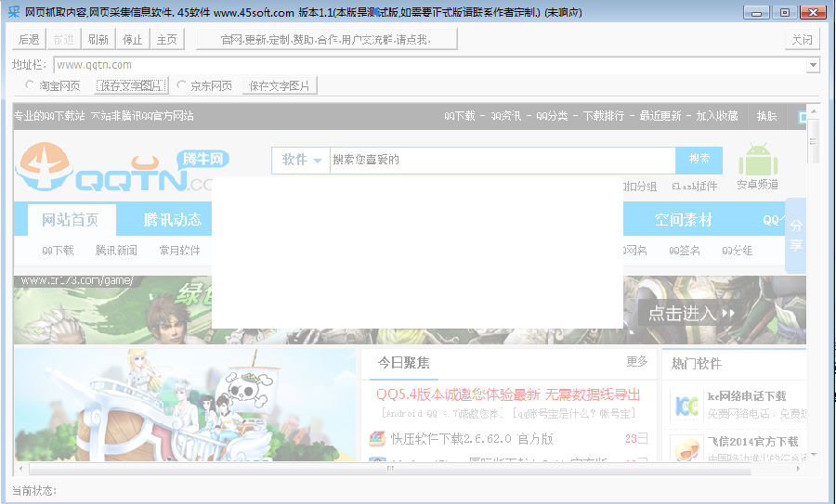Open the 软件 search category dropdown
The width and height of the screenshot is (836, 504).
coord(301,160)
